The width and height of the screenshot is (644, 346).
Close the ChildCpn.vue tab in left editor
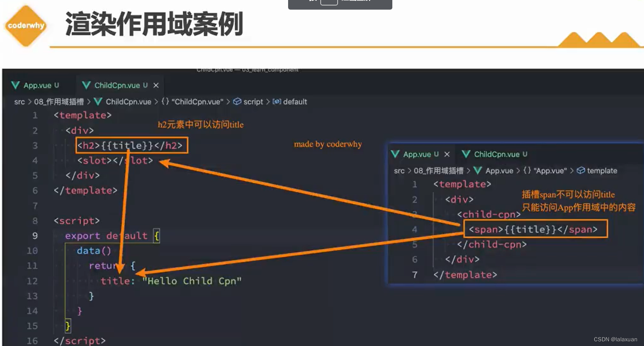pyautogui.click(x=156, y=85)
